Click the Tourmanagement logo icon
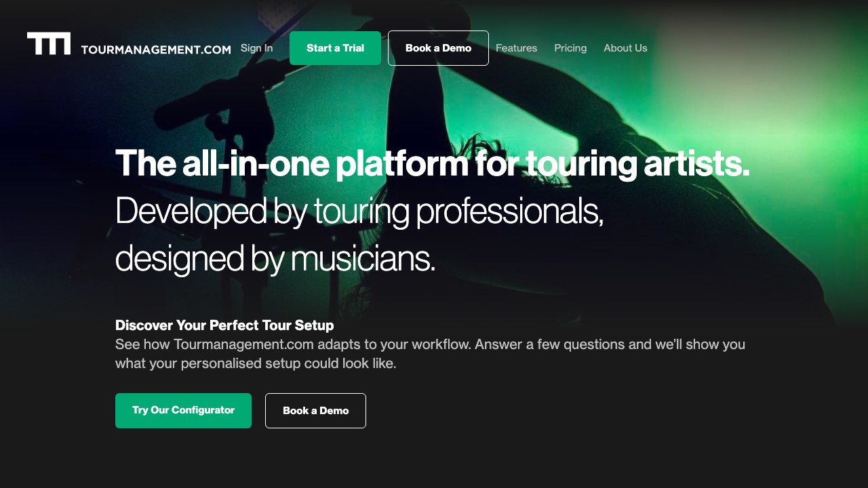 (48, 43)
